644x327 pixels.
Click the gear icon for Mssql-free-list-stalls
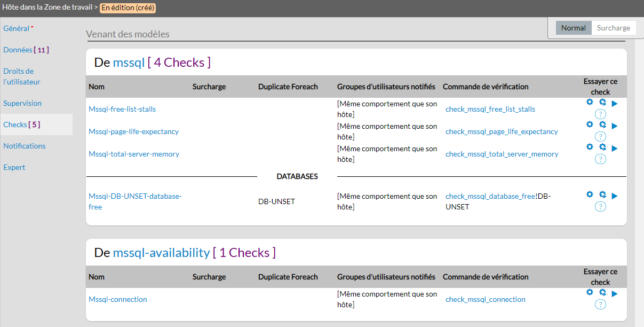pos(590,102)
